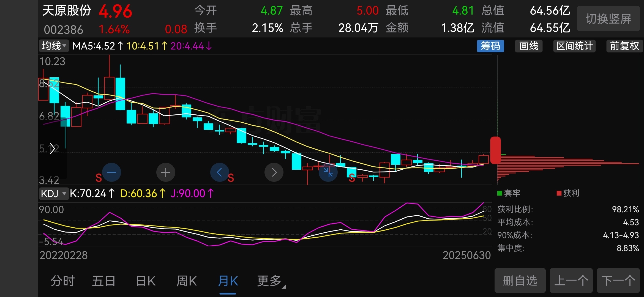Tap the 最低 4.81 value
This screenshot has height=297, width=644.
click(x=463, y=11)
